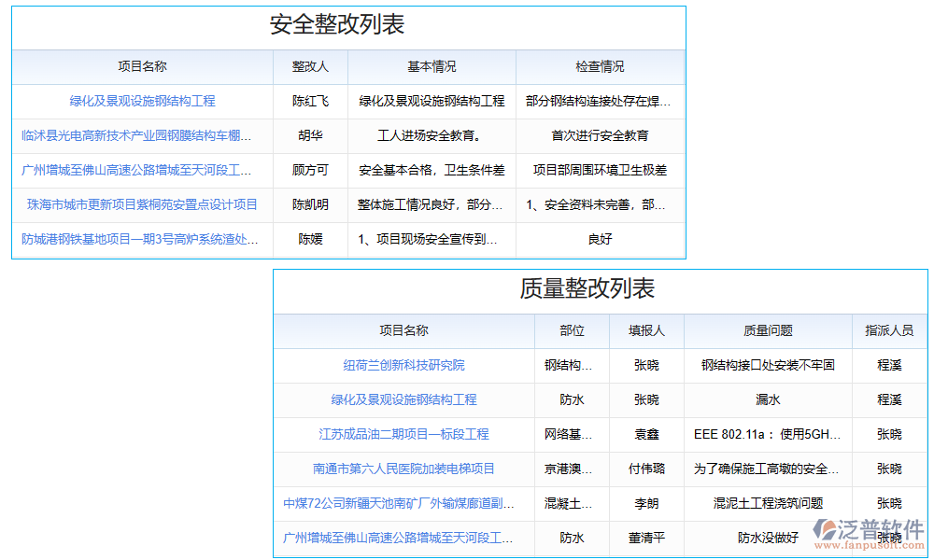Open the 防城港钢铁基地项目 safety record
Image resolution: width=934 pixels, height=560 pixels.
click(x=141, y=240)
